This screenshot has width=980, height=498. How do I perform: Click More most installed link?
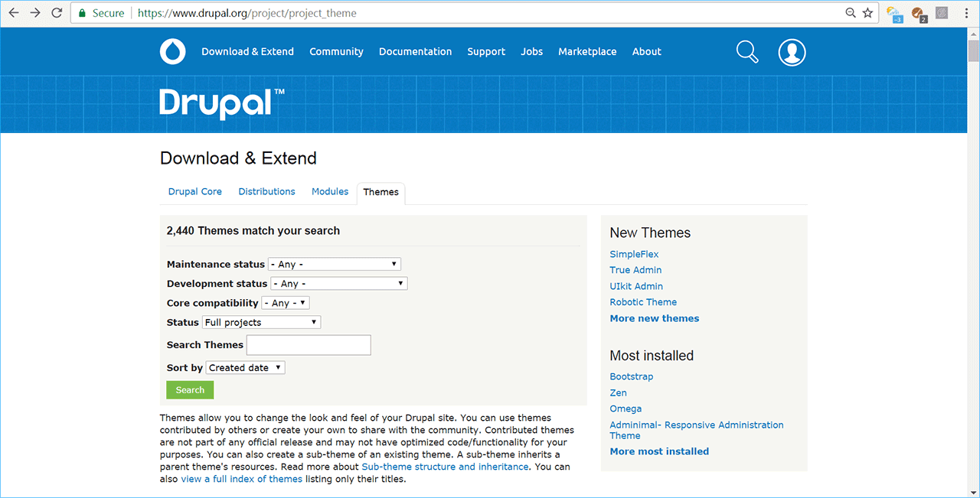(659, 451)
